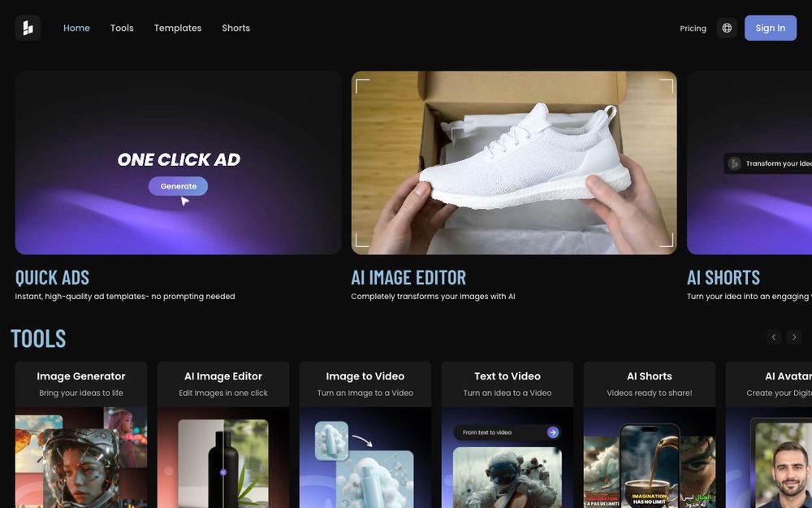Click the app logo in the header
812x508 pixels.
28,28
